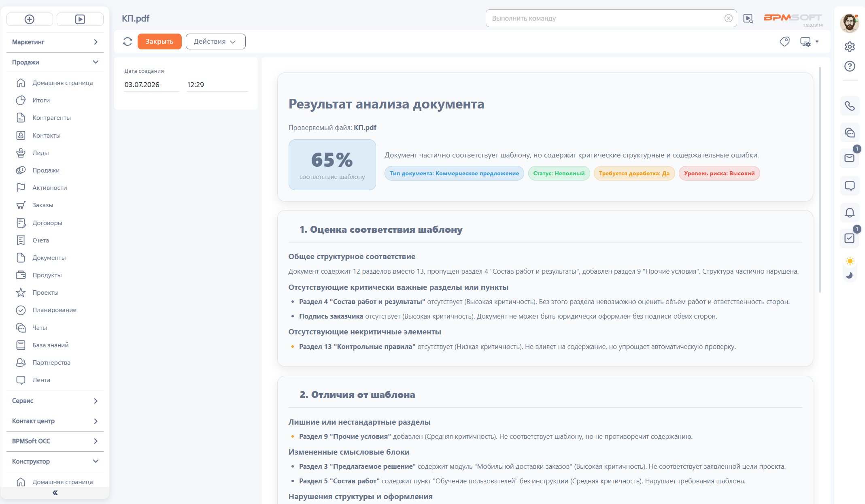Open the email panel envelope icon
This screenshot has width=865, height=504.
(850, 158)
